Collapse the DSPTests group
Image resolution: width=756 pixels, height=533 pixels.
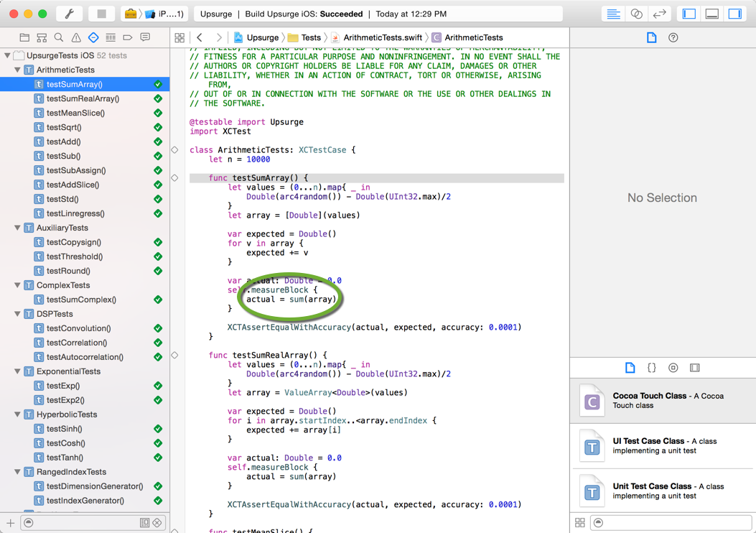pyautogui.click(x=18, y=314)
